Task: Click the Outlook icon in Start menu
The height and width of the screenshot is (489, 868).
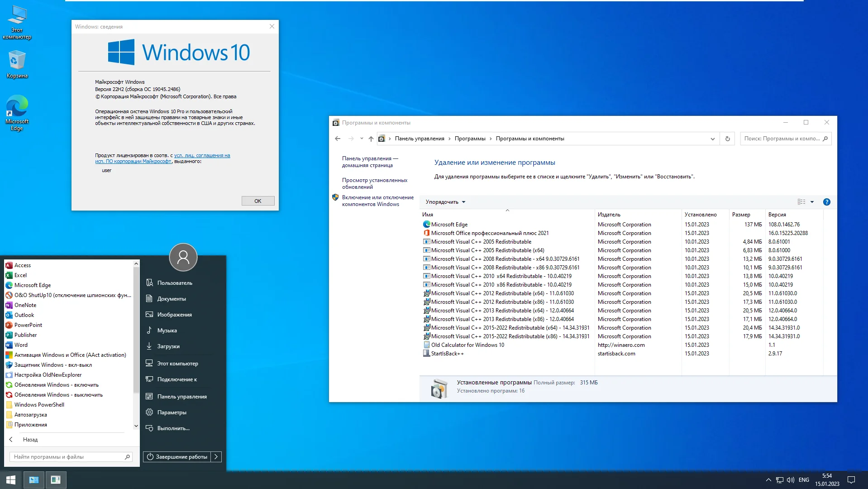Action: (x=9, y=315)
